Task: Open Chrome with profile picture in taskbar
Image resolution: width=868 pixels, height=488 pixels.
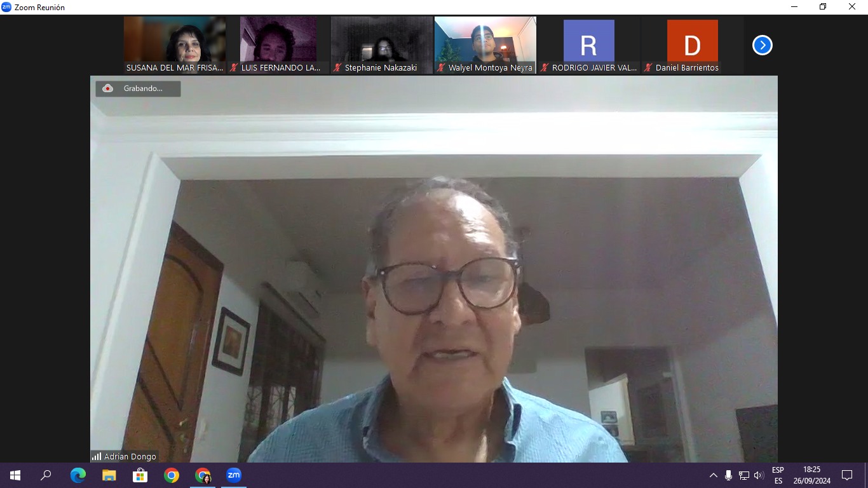Action: (203, 475)
